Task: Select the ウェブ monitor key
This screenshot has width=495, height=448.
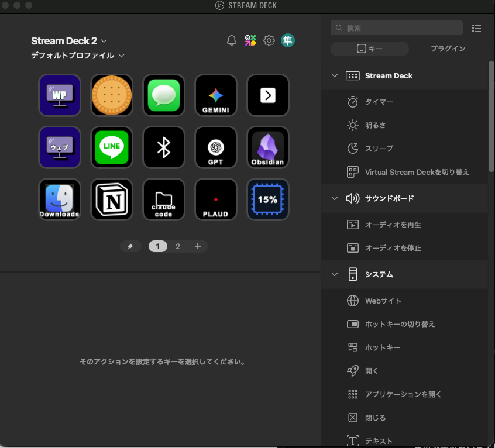Action: [x=60, y=147]
